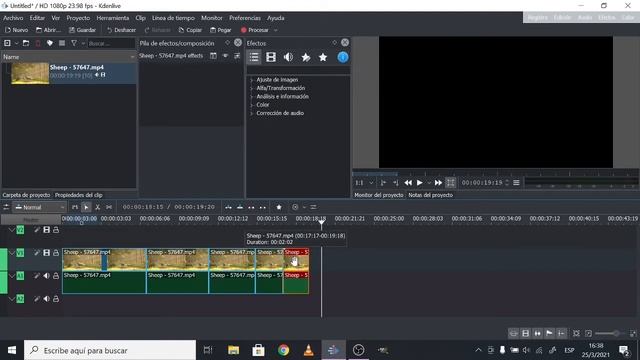Add clip icon in project bin toolbar
This screenshot has height=360, width=640.
pyautogui.click(x=7, y=43)
